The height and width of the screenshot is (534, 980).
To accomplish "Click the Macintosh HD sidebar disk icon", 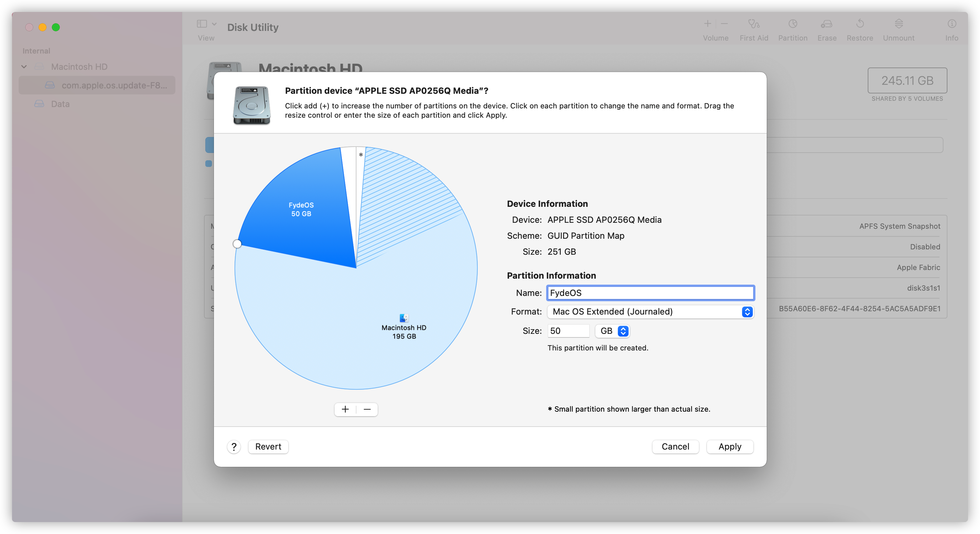I will [39, 67].
